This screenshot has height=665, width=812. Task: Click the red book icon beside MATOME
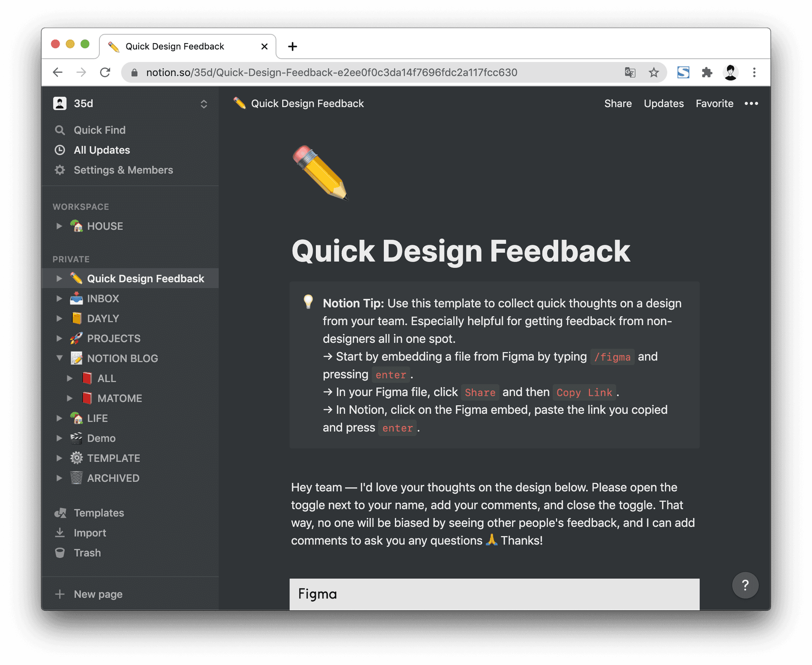pos(87,398)
